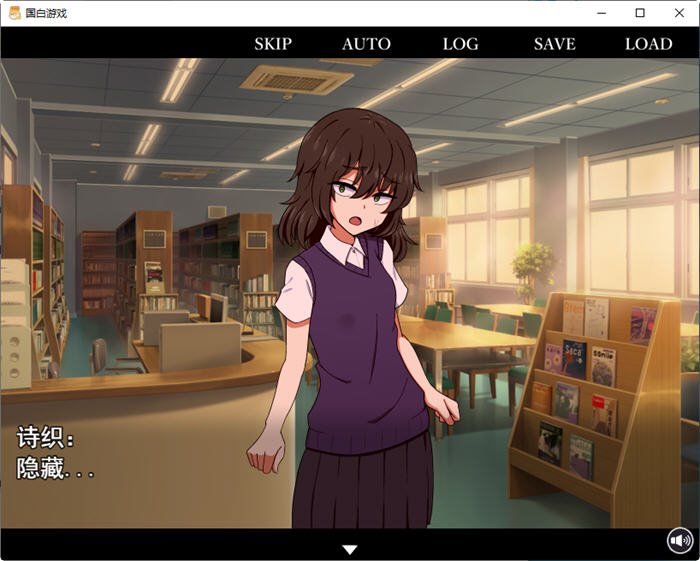700x561 pixels.
Task: Click the window title "国白游戏"
Action: coord(46,13)
